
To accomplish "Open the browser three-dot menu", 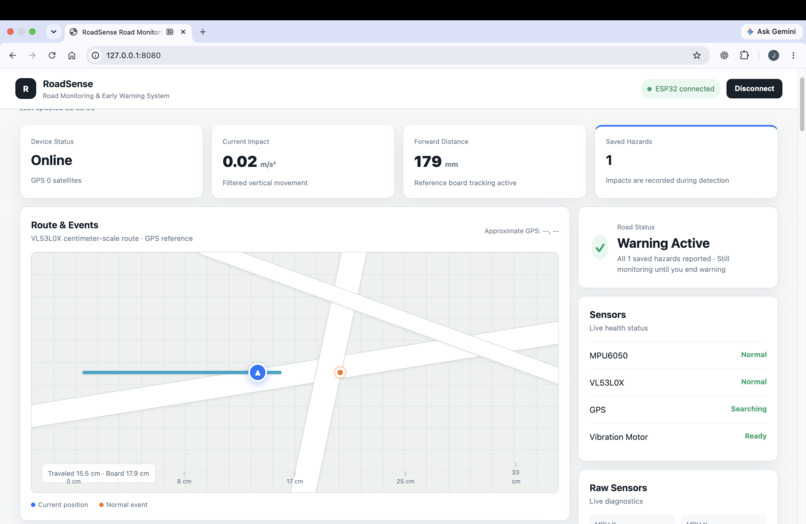I will (x=793, y=55).
